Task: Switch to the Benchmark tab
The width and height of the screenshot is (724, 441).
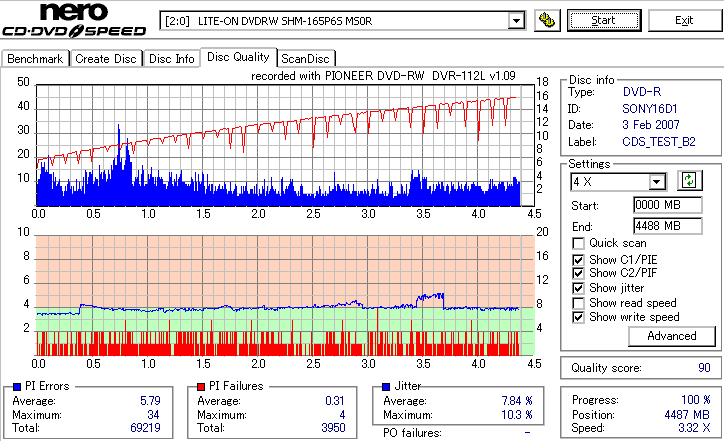Action: click(35, 59)
